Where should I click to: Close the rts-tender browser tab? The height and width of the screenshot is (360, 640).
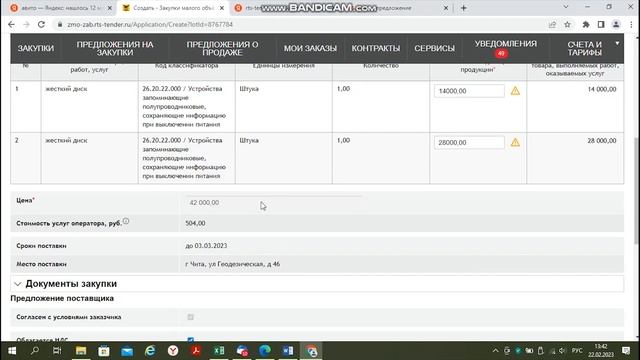pyautogui.click(x=446, y=8)
